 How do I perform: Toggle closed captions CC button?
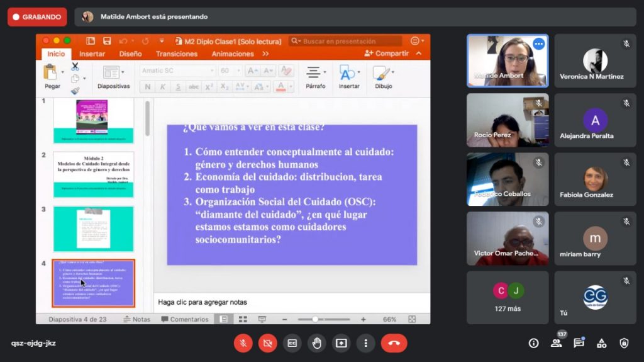tap(292, 343)
